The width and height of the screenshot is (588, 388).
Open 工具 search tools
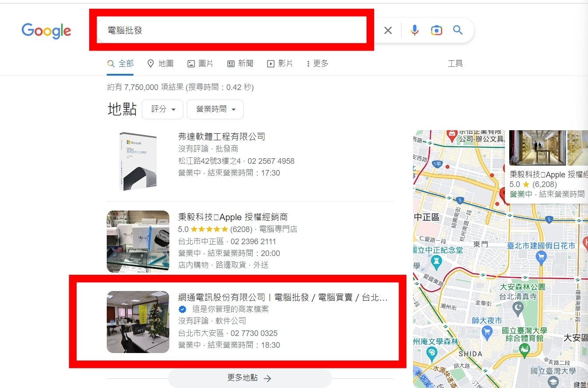455,64
